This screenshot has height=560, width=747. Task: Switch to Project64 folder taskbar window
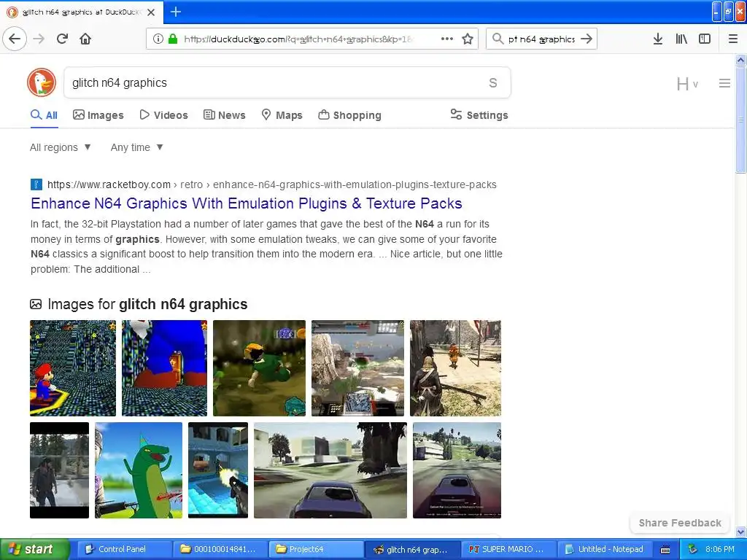[315, 549]
